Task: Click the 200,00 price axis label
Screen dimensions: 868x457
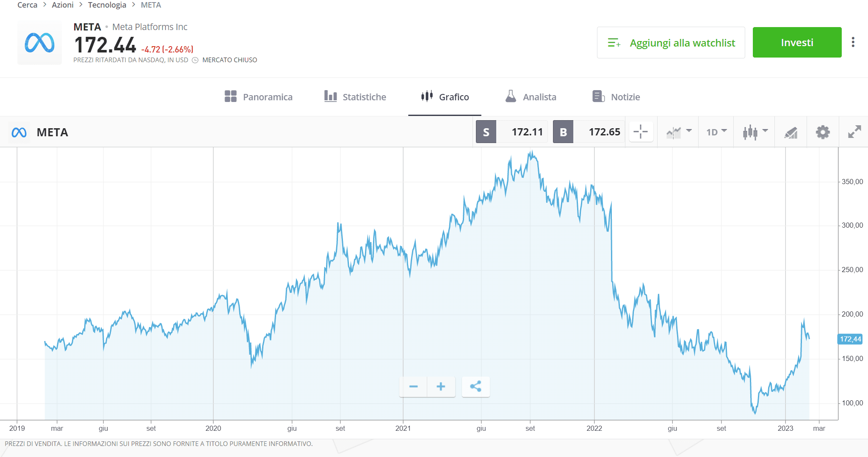Action: (852, 314)
